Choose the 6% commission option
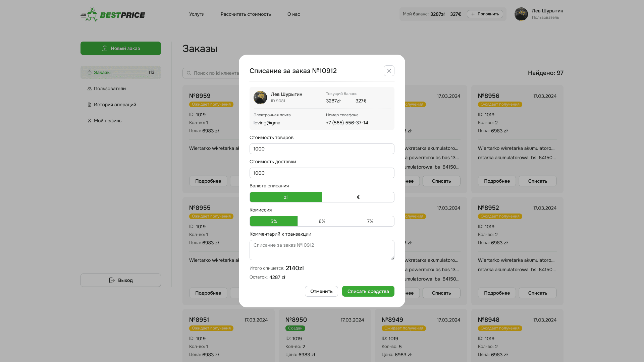 point(322,221)
